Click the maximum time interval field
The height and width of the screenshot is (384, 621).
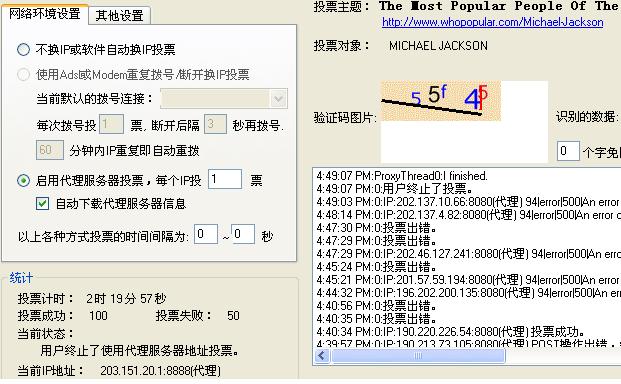click(x=243, y=234)
